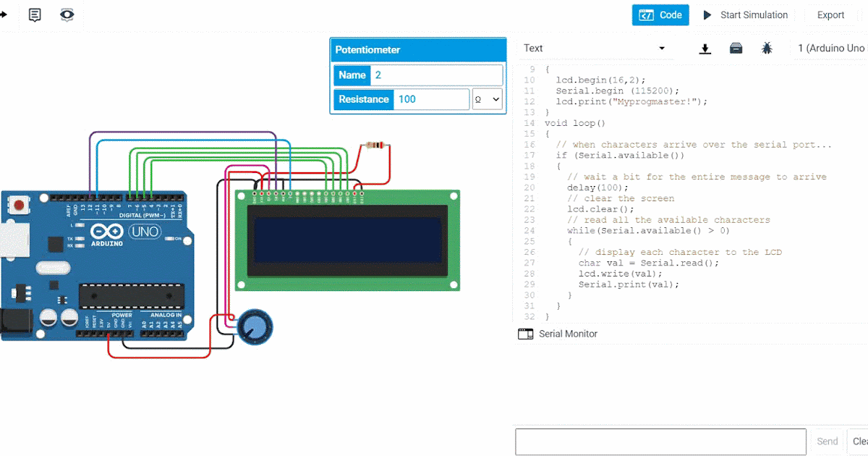The width and height of the screenshot is (868, 456).
Task: Open the notes annotation tool
Action: click(34, 14)
